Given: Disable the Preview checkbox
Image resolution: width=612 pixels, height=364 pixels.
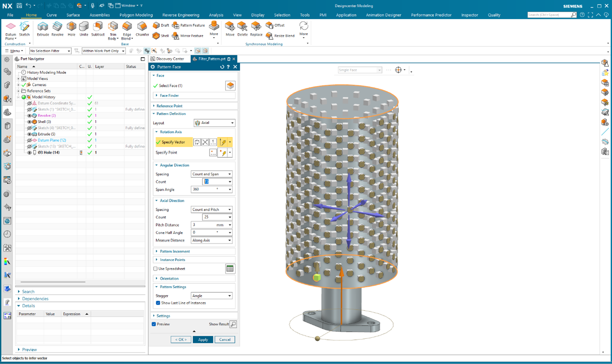Looking at the screenshot, I should 155,325.
